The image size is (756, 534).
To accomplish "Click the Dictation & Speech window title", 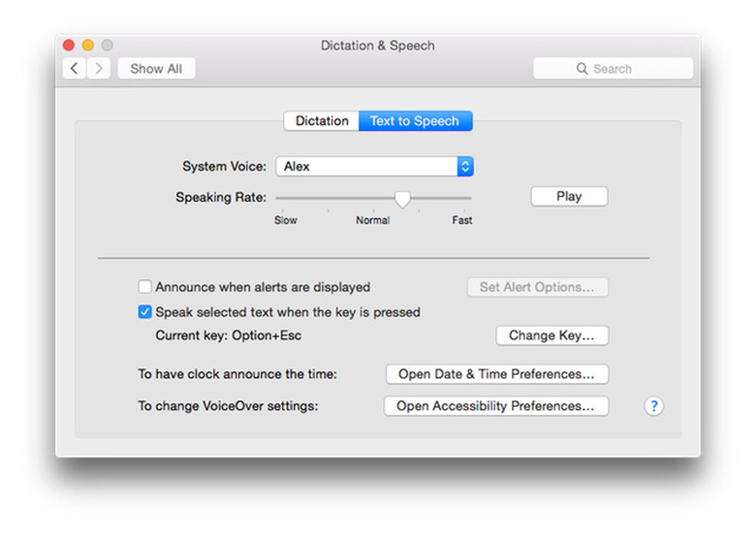I will click(x=378, y=46).
